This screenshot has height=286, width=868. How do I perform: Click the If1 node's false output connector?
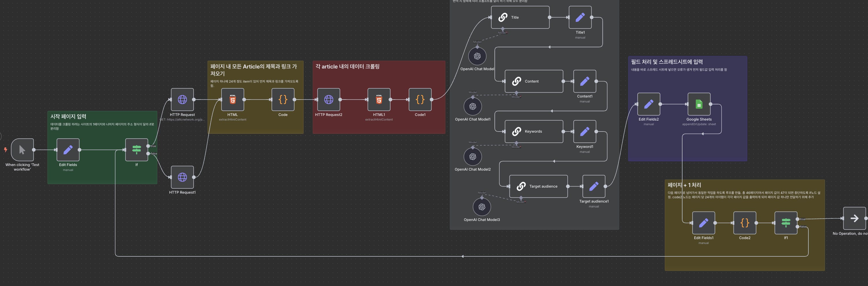(797, 226)
